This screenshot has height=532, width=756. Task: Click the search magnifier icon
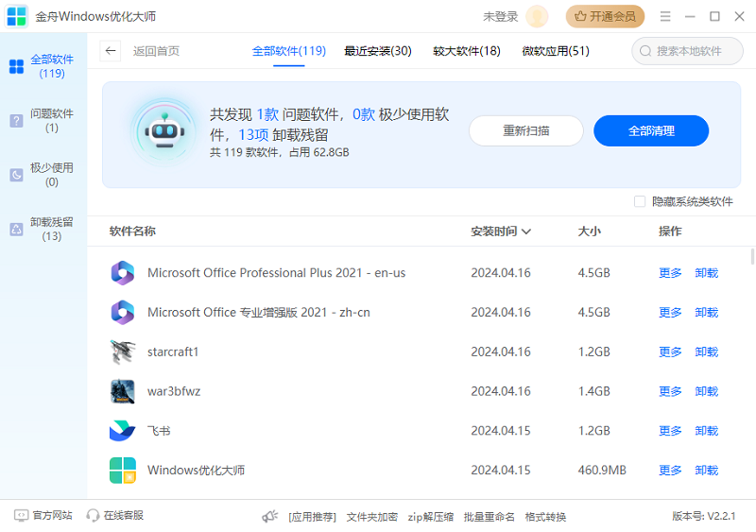[x=645, y=51]
